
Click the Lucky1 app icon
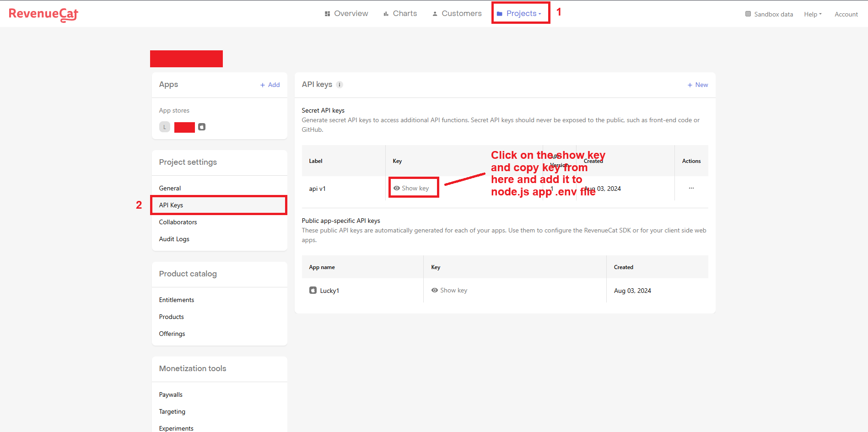coord(313,291)
